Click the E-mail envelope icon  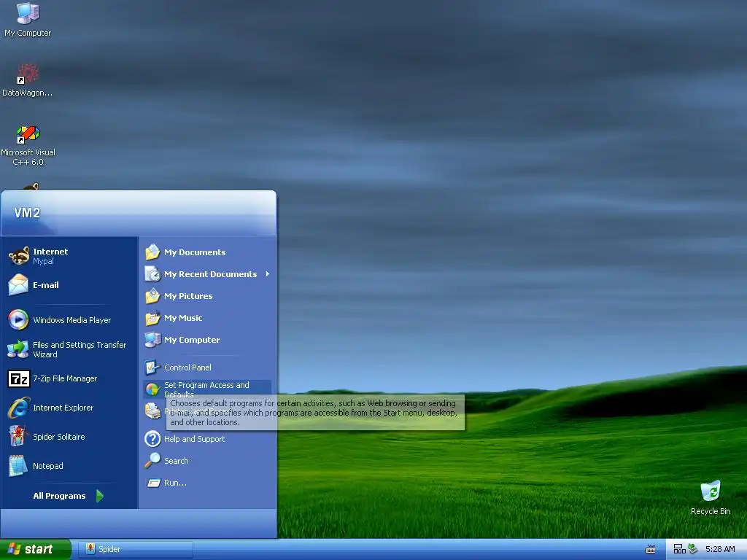pos(18,285)
